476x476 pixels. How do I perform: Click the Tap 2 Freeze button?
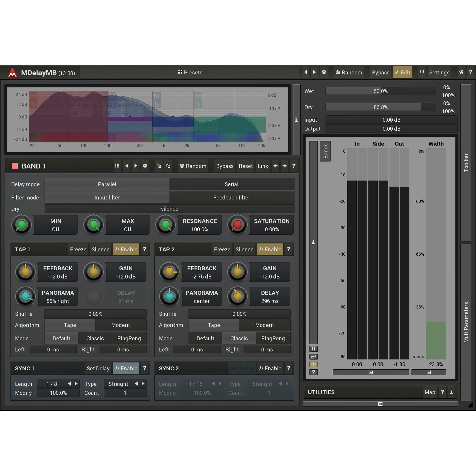pos(222,249)
